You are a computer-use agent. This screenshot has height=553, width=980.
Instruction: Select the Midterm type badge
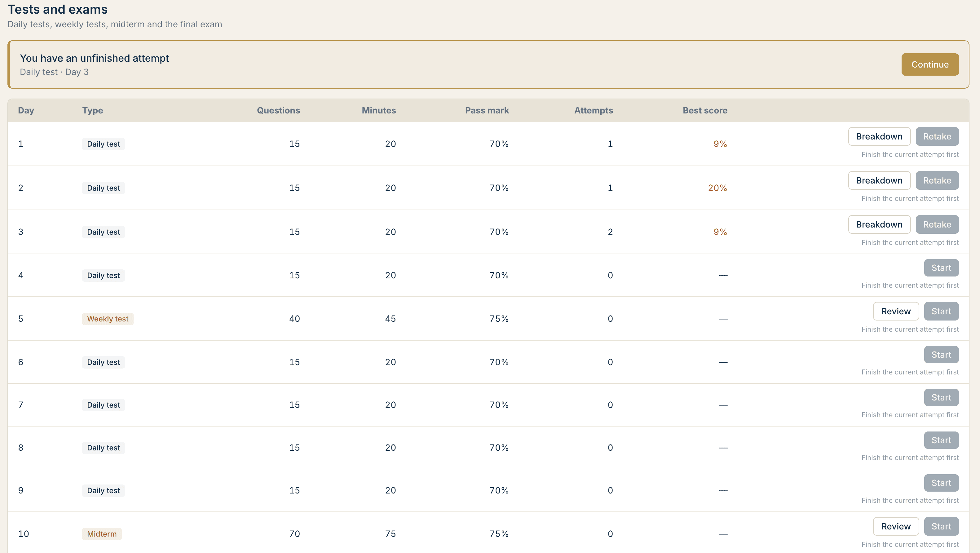[x=102, y=534]
